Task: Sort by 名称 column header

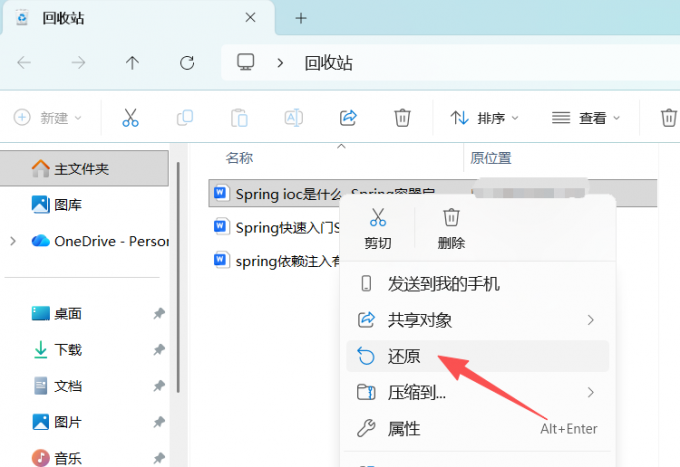Action: (239, 158)
